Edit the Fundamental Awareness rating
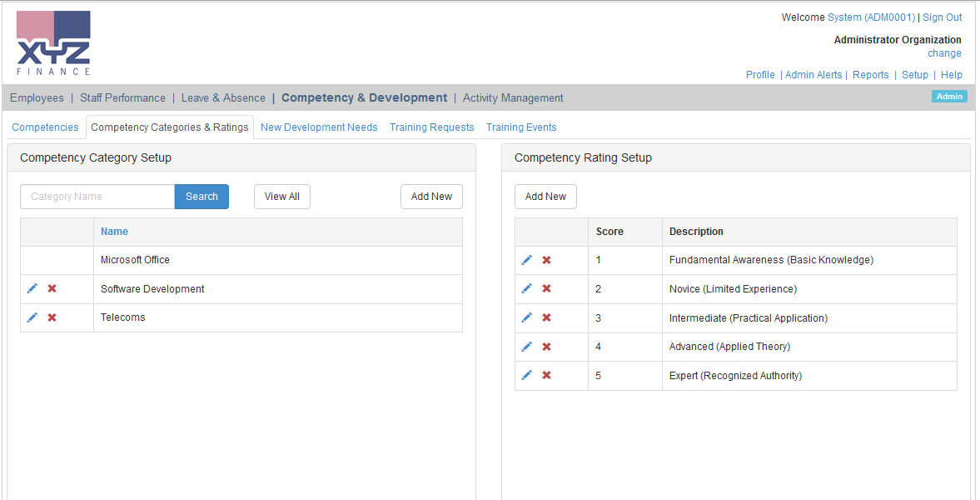Screen dimensions: 980x500 [527, 260]
